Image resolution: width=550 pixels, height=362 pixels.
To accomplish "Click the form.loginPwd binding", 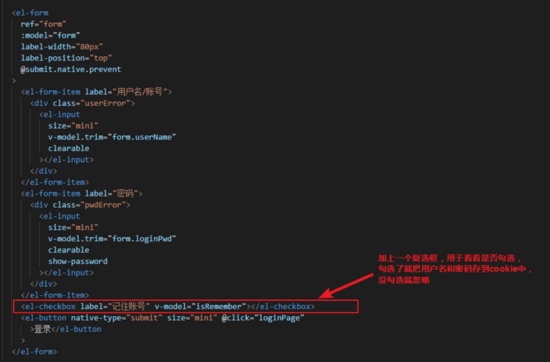I will point(142,239).
